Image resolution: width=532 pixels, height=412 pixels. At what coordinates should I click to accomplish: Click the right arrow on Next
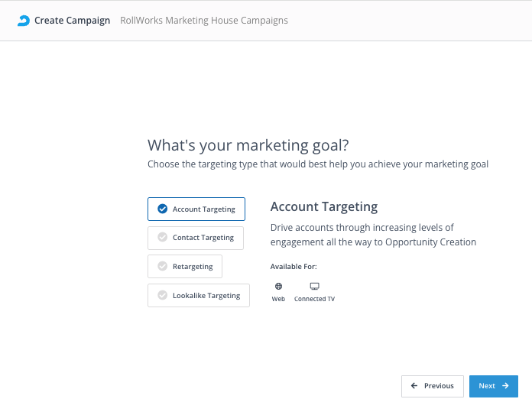click(x=506, y=386)
